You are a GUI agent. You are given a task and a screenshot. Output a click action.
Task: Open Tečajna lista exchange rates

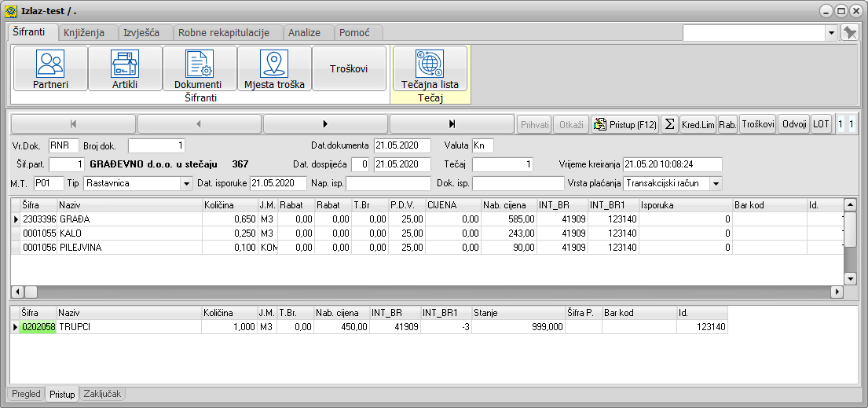click(430, 68)
